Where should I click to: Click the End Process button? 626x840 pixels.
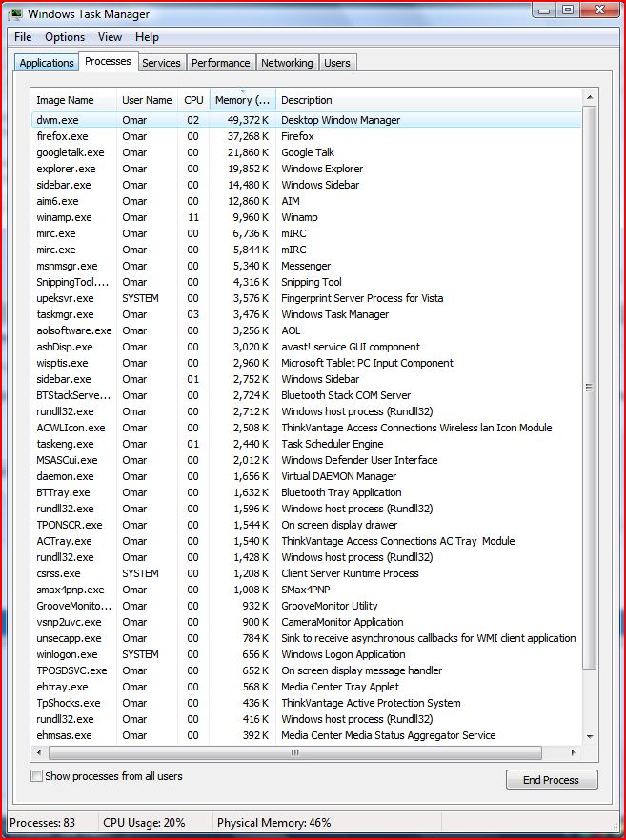(552, 780)
